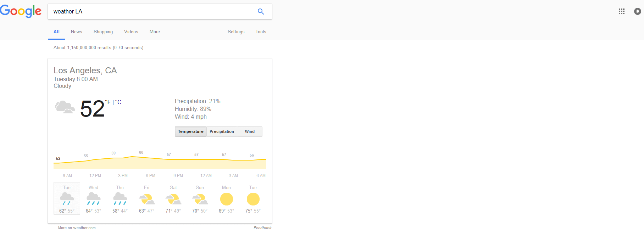Image resolution: width=644 pixels, height=237 pixels.
Task: Expand the search Tools options
Action: 261,32
